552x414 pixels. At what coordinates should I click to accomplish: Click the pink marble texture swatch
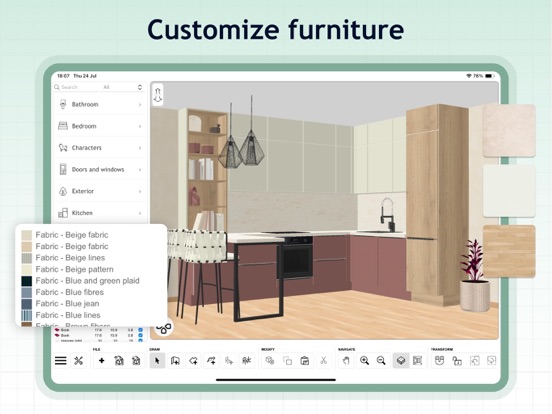click(x=509, y=131)
